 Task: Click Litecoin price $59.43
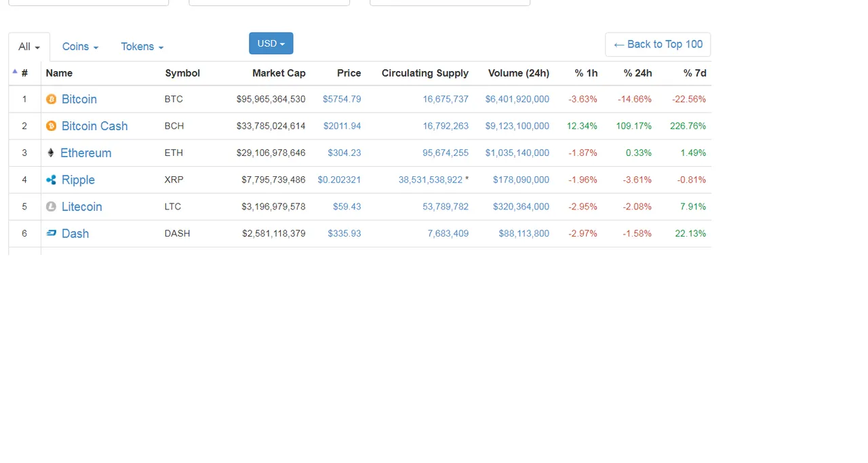[347, 207]
